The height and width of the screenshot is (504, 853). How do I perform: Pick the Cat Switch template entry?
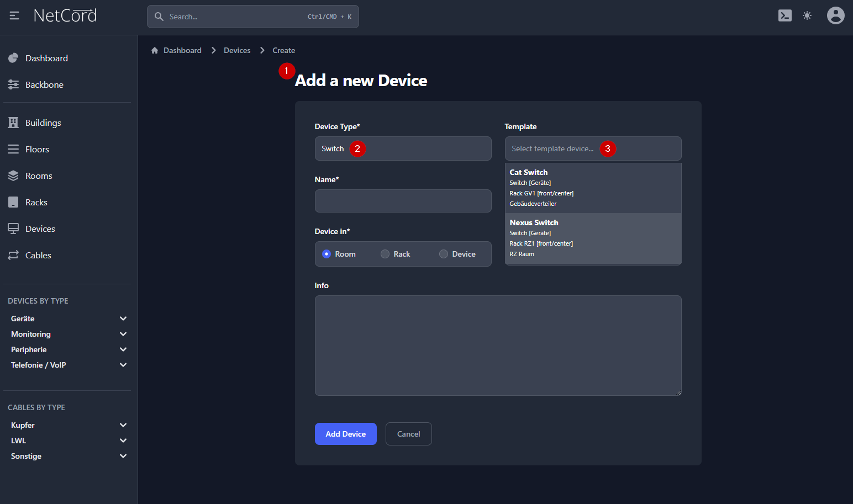point(592,188)
